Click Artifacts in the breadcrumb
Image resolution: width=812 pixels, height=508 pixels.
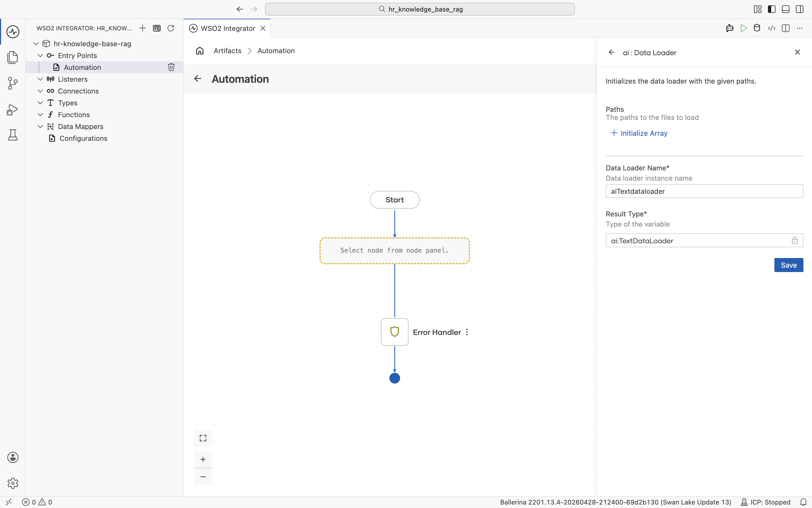coord(227,51)
